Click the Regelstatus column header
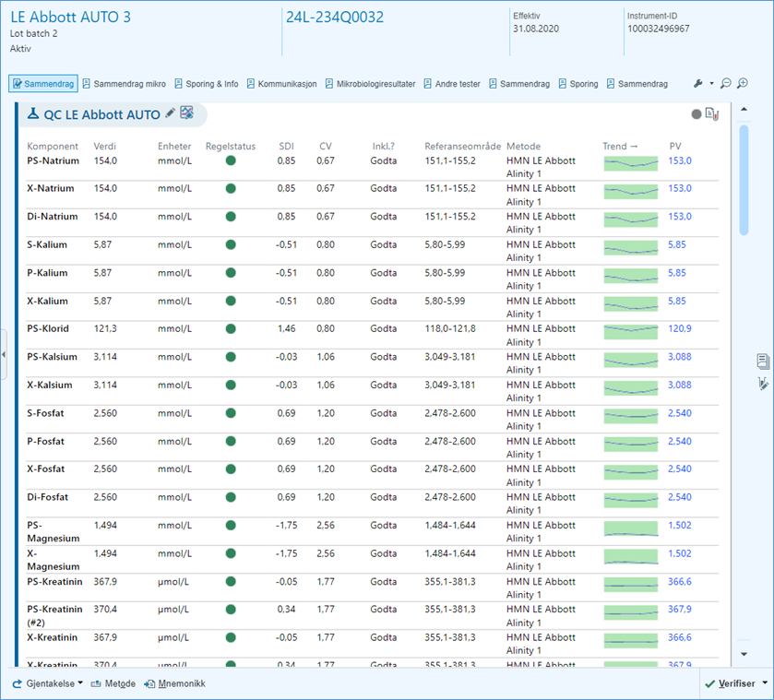The width and height of the screenshot is (774, 700). click(231, 146)
